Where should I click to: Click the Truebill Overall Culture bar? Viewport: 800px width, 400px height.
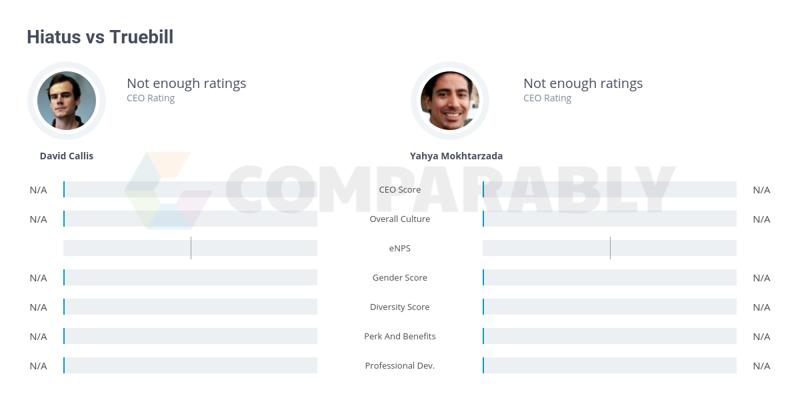pos(610,218)
